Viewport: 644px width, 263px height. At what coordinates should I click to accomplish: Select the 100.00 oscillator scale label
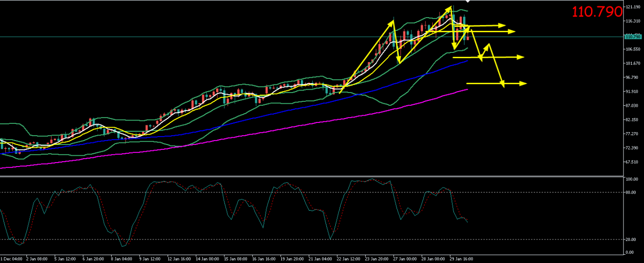click(631, 180)
